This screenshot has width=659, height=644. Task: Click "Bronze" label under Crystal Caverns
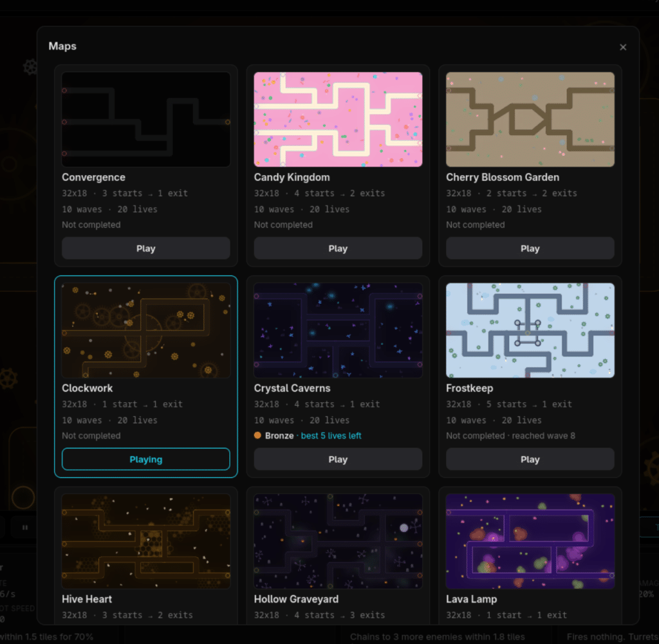(x=279, y=436)
